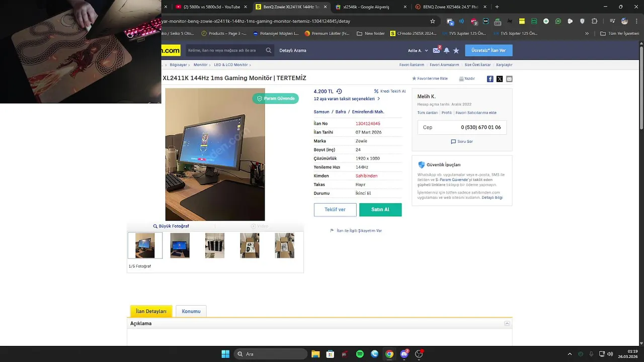Select the fifth photo thumbnail
The width and height of the screenshot is (644, 362).
pos(284,245)
